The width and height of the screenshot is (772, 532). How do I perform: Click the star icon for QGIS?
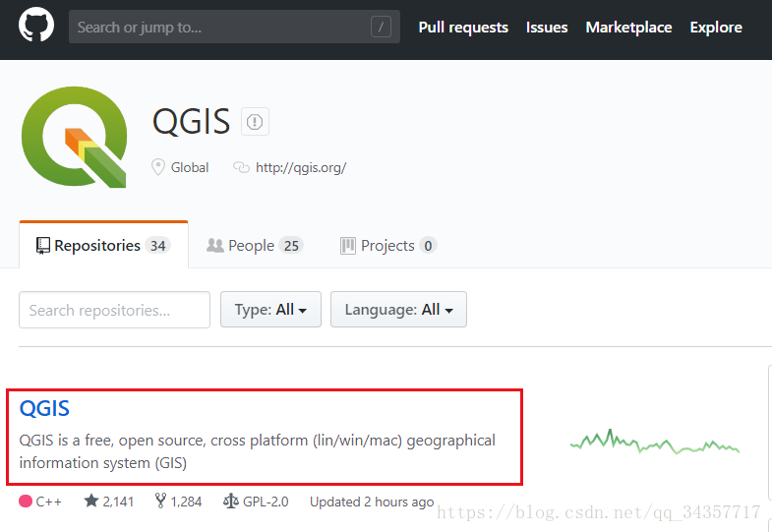coord(91,501)
